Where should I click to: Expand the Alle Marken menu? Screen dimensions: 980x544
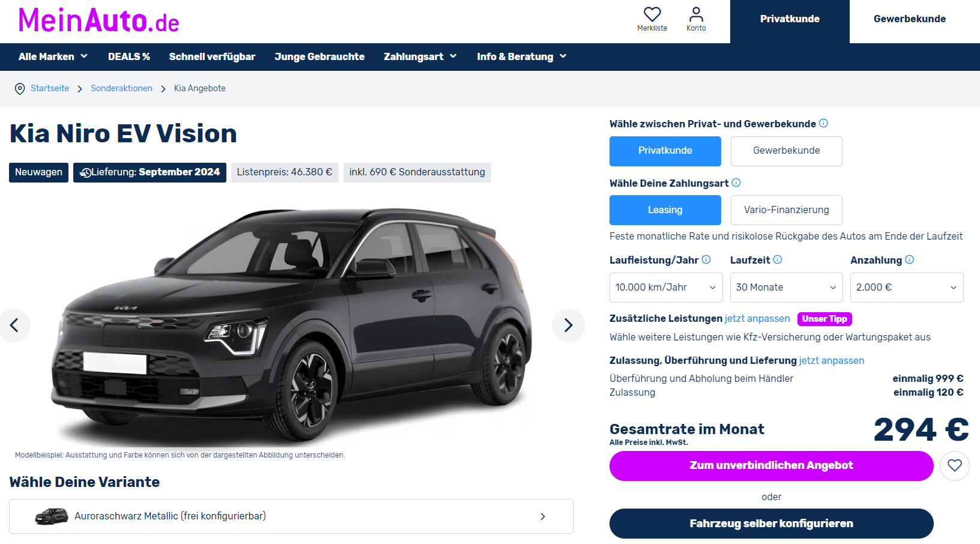click(x=53, y=56)
